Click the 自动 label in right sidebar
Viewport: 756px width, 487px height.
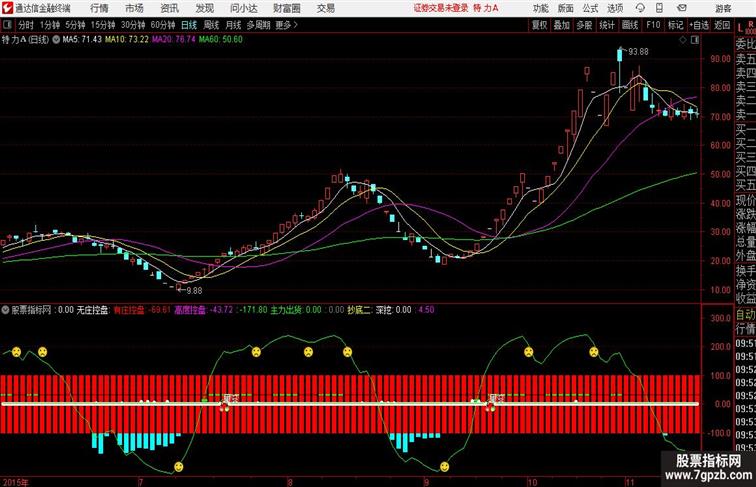[745, 315]
